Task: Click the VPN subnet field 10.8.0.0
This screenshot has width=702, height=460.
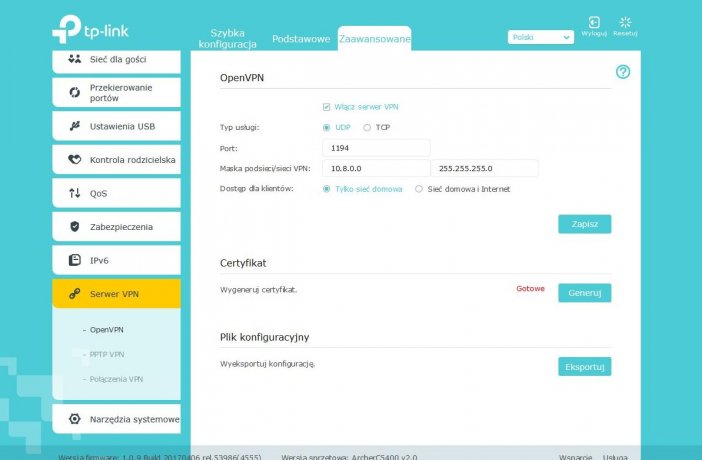Action: 376,168
